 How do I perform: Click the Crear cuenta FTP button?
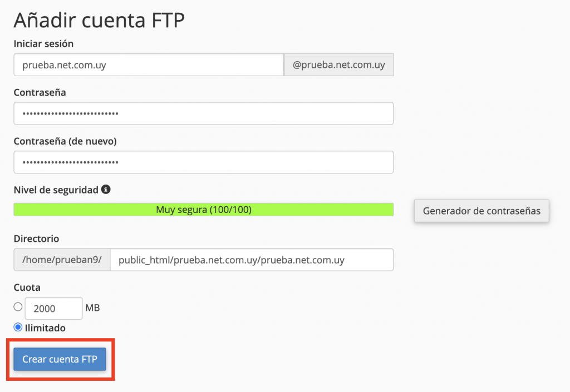coord(60,359)
